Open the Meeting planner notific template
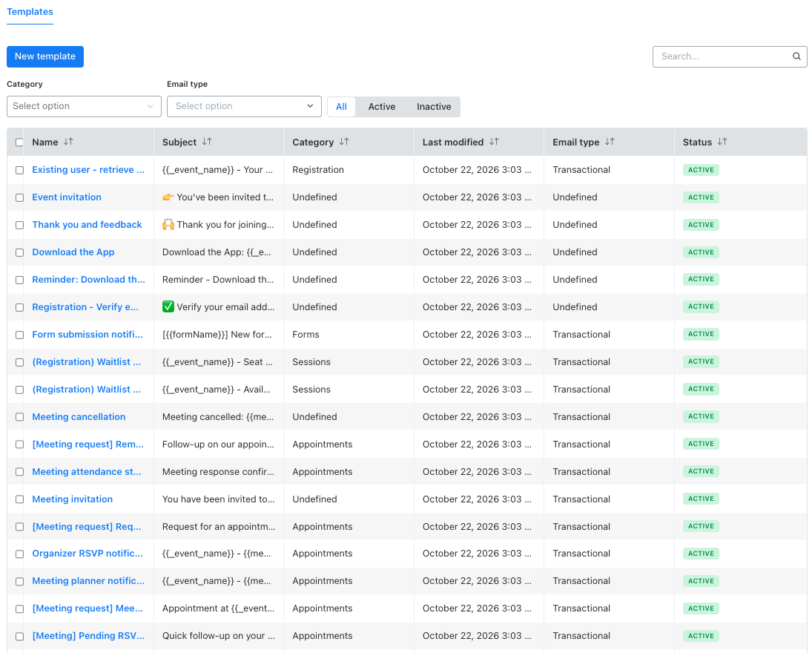Image resolution: width=812 pixels, height=653 pixels. (x=88, y=581)
